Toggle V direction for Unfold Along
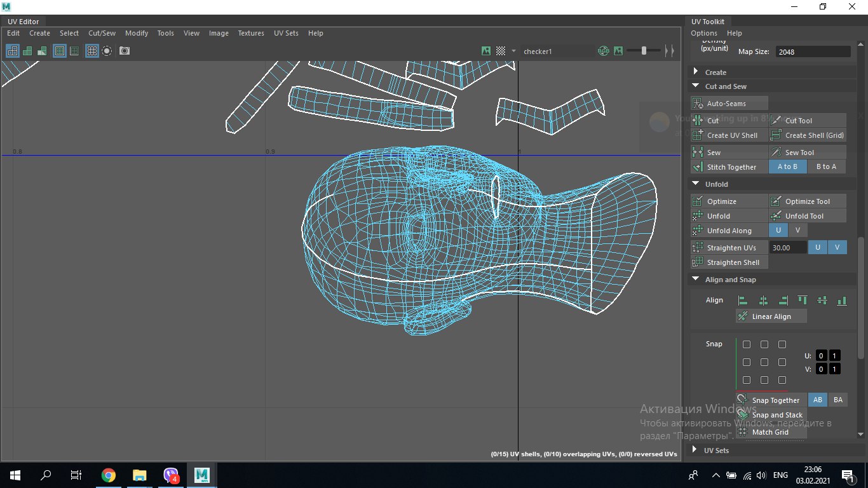868x488 pixels. click(797, 230)
